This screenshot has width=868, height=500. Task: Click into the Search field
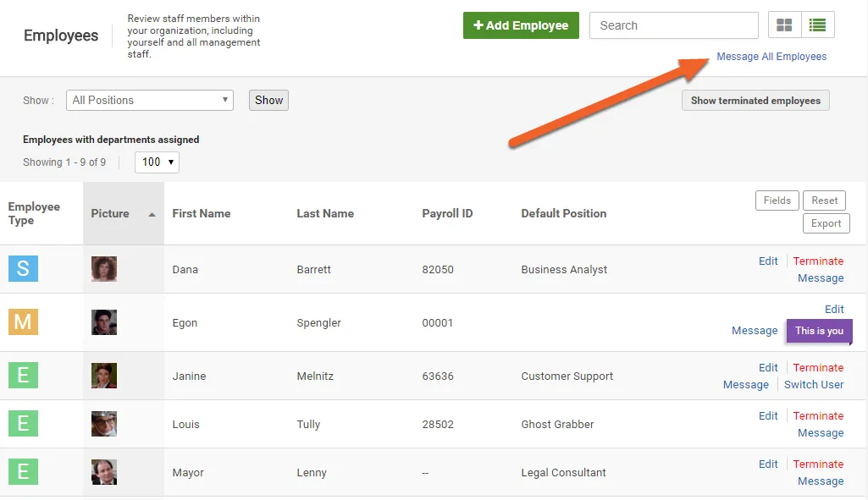(674, 25)
